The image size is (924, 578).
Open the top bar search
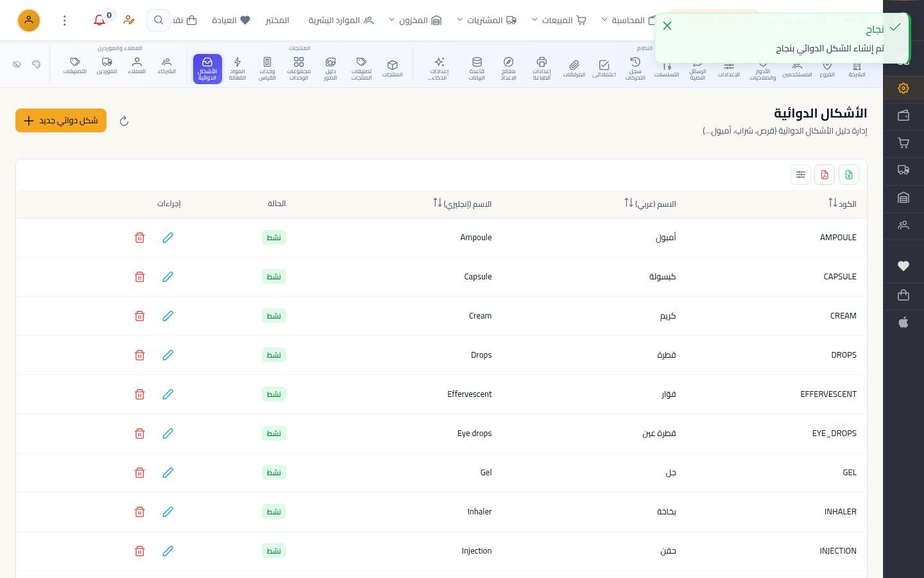158,21
